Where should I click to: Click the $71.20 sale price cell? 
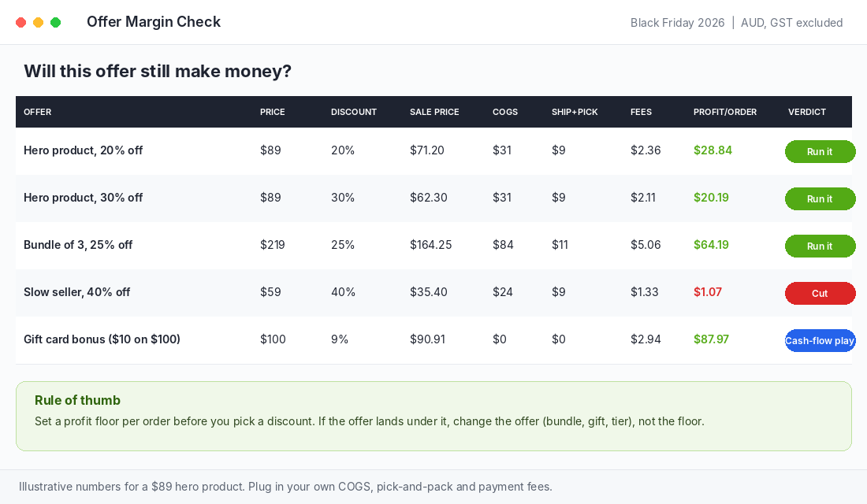pos(427,150)
